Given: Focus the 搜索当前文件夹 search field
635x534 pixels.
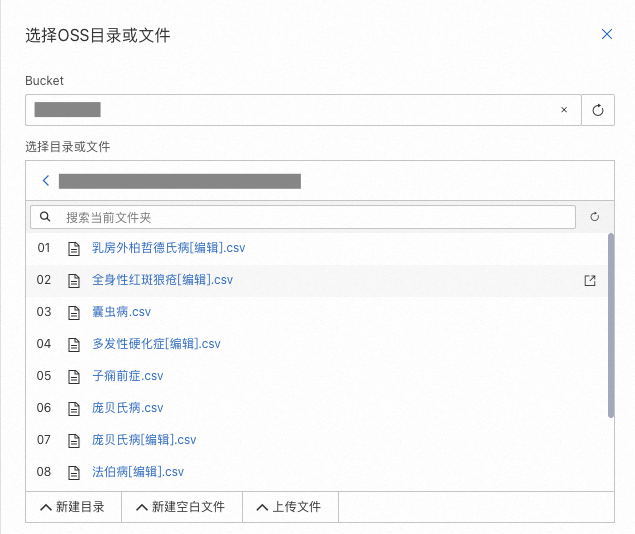Looking at the screenshot, I should tap(310, 217).
